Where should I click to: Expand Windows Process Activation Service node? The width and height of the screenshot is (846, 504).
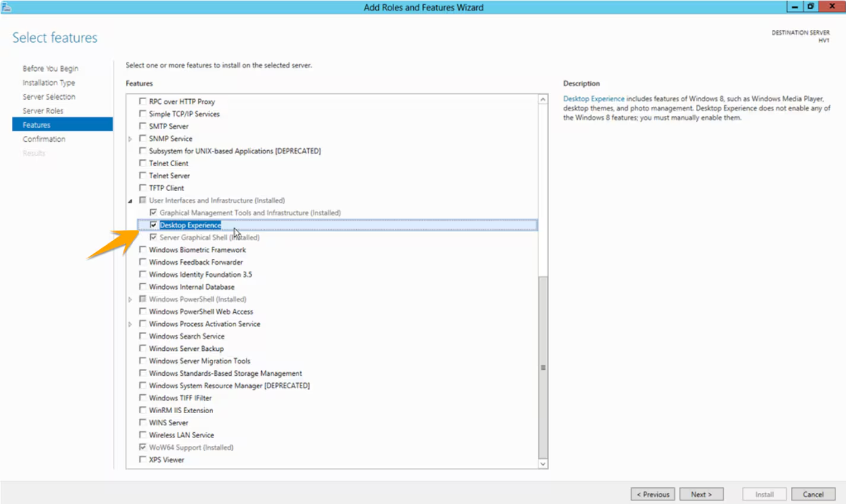(130, 324)
